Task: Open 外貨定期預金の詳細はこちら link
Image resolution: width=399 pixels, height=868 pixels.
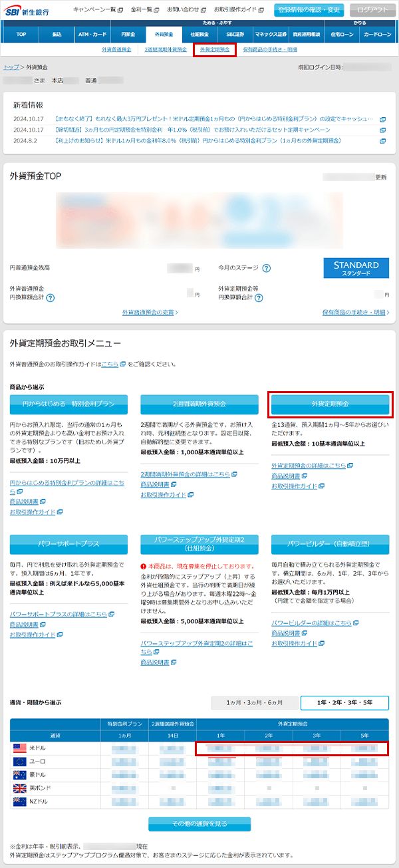Action: (309, 466)
